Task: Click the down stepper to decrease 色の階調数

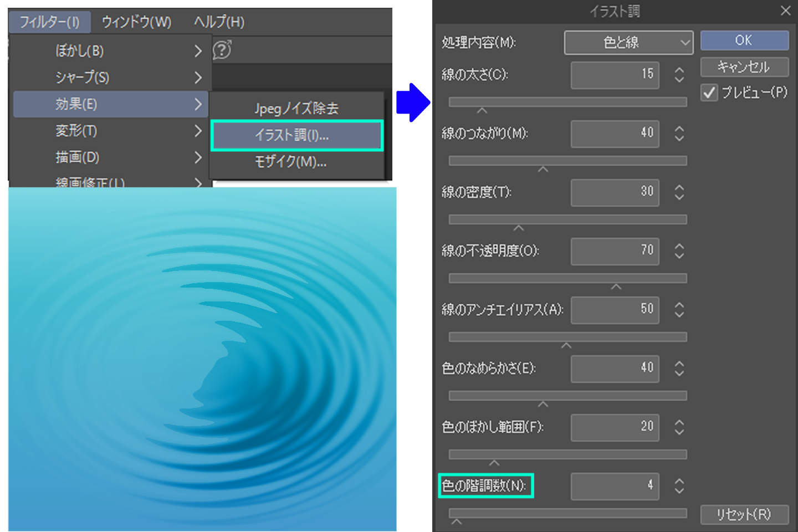Action: (x=678, y=490)
